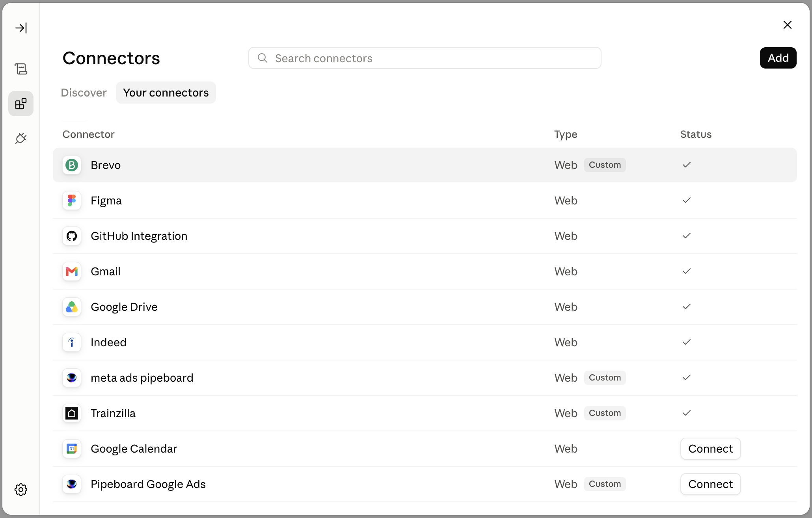Open the Brevo connector name
Viewport: 812px width, 518px height.
(x=106, y=165)
